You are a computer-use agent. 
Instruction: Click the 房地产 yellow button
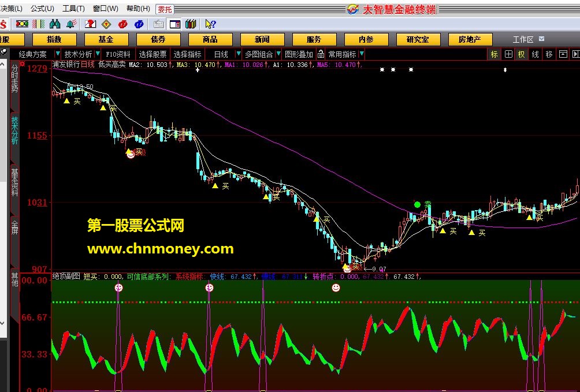coord(470,40)
